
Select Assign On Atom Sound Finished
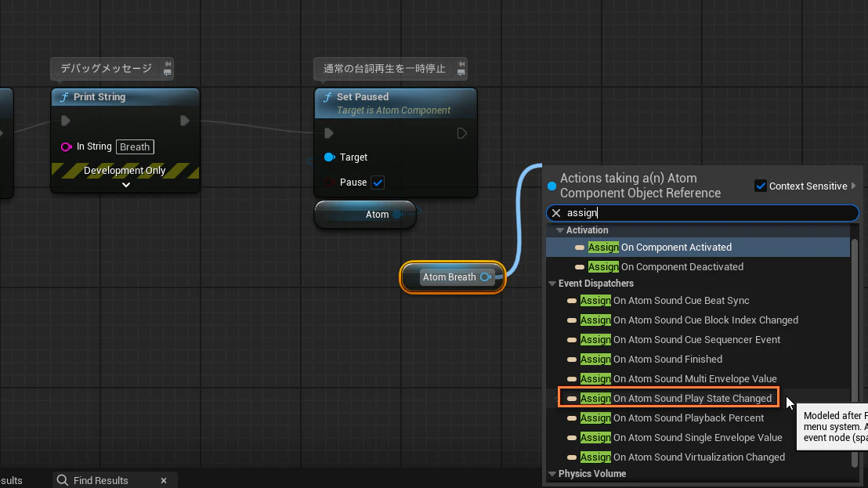698,359
